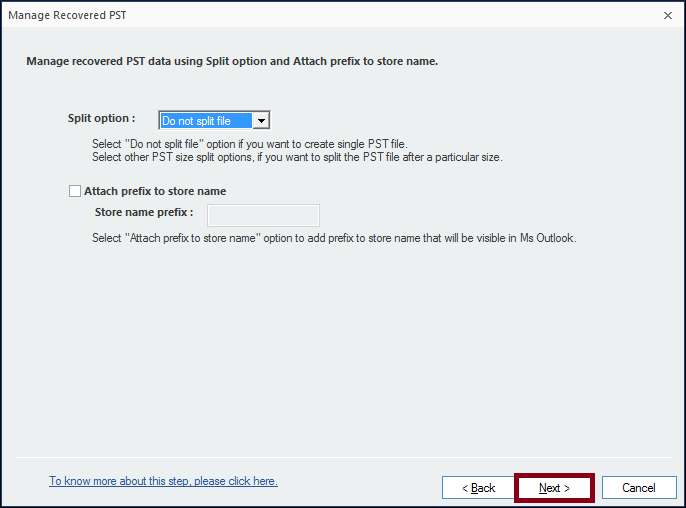Open the 'To know more about this step' link

point(163,481)
